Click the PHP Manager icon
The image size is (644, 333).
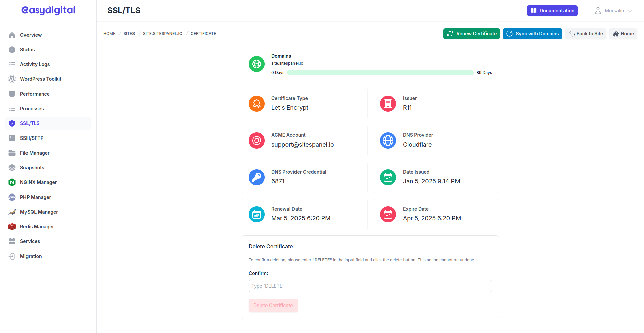tap(12, 197)
